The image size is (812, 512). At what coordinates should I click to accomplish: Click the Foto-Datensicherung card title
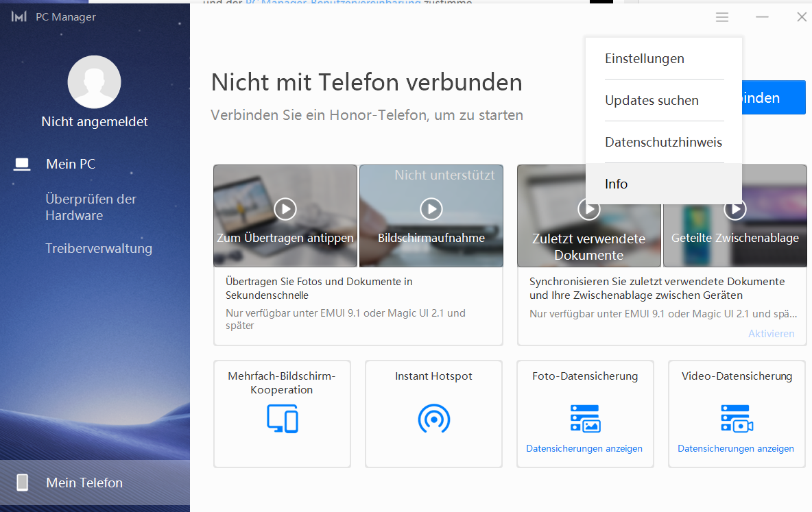[x=585, y=376]
